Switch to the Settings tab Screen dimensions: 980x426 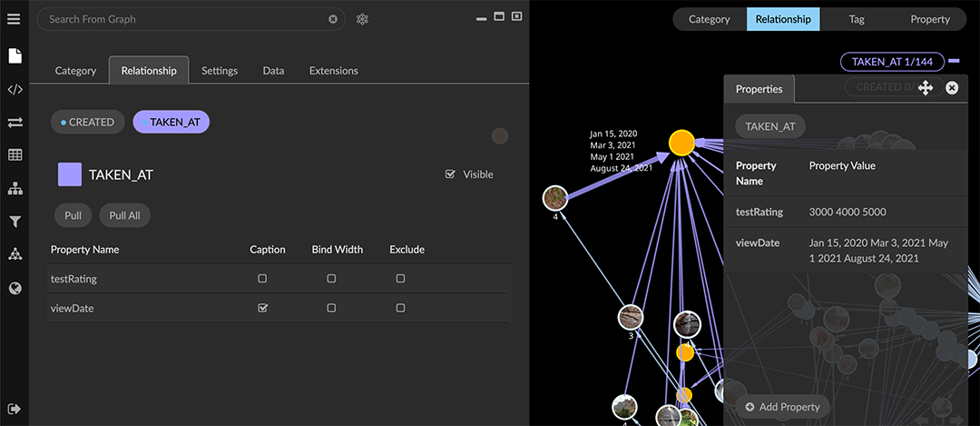[x=220, y=71]
